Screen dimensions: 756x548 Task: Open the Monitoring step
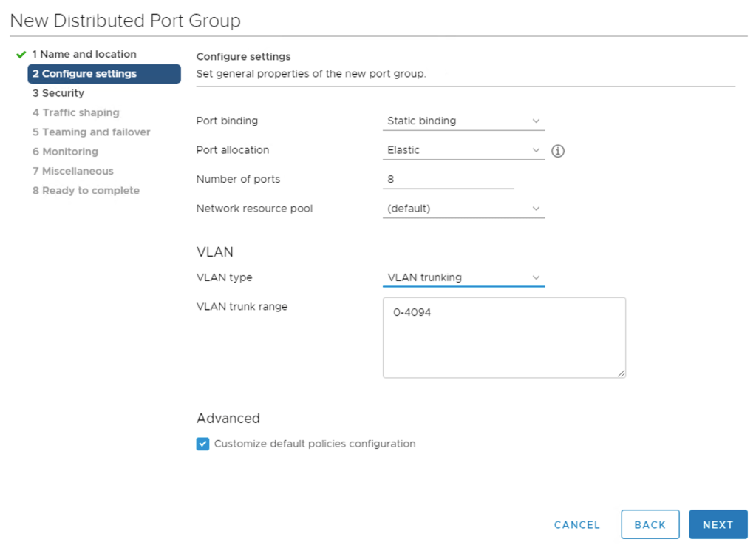65,152
